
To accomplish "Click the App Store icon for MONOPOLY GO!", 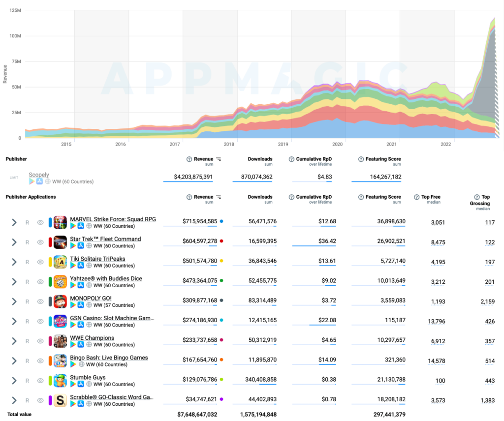I will coord(81,305).
